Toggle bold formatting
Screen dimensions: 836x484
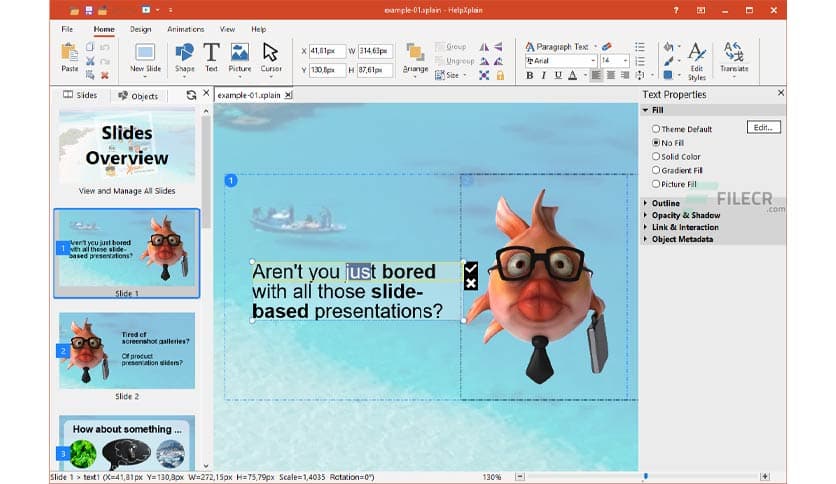530,75
